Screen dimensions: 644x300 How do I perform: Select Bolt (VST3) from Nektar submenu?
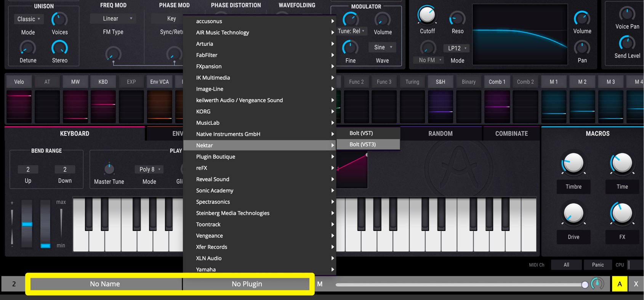(368, 144)
